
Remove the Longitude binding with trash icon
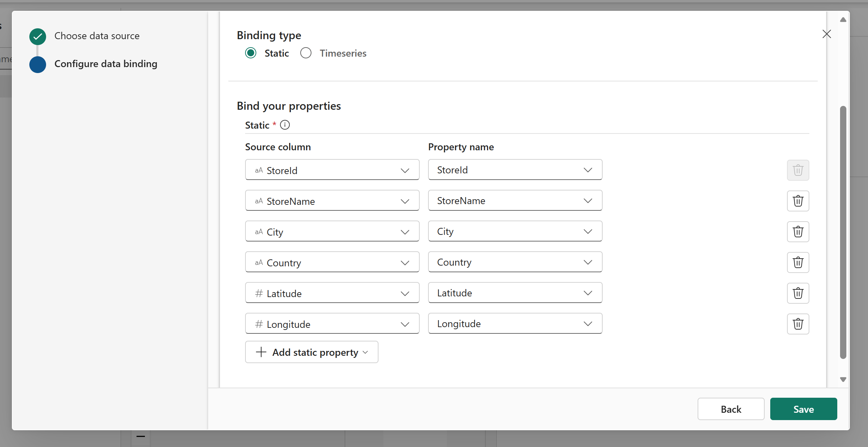[798, 324]
